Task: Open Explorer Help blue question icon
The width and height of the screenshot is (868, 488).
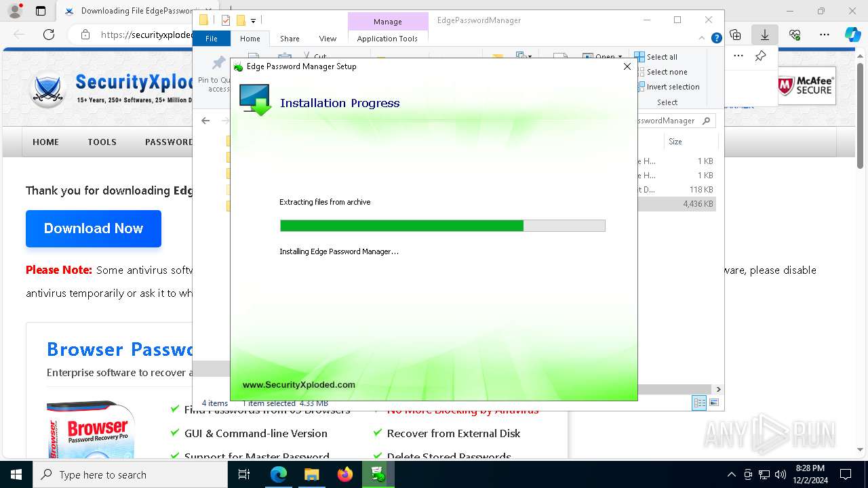Action: [716, 39]
